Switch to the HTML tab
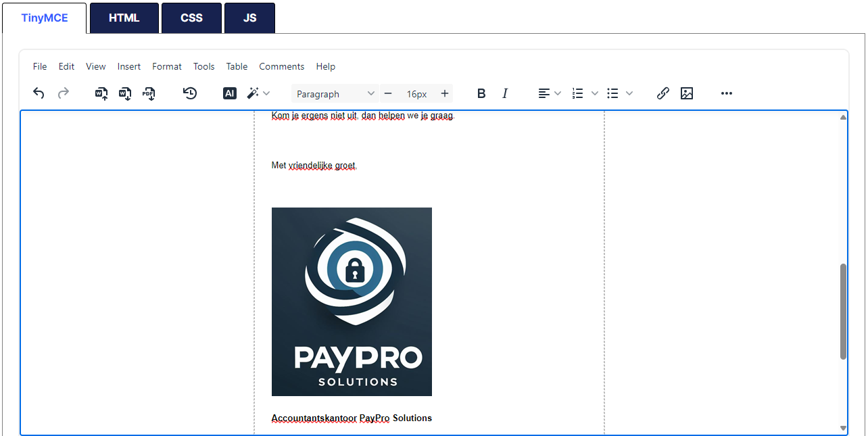The image size is (868, 436). pos(124,18)
